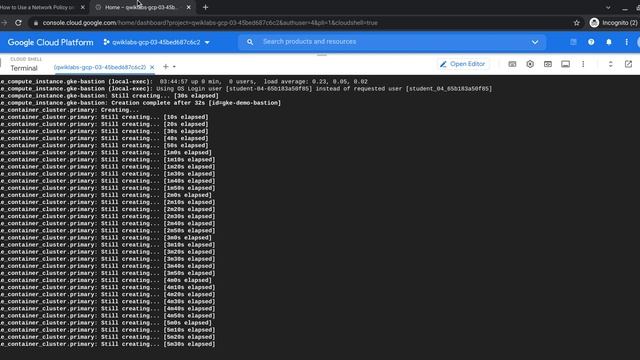640x360 pixels.
Task: Click the 'container_cluster.primary: Creating...' line
Action: tap(69, 110)
